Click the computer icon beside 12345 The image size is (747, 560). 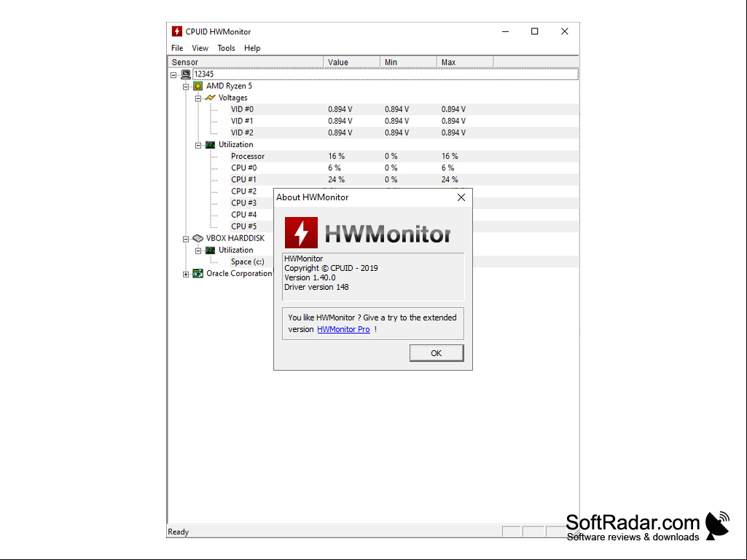click(186, 74)
